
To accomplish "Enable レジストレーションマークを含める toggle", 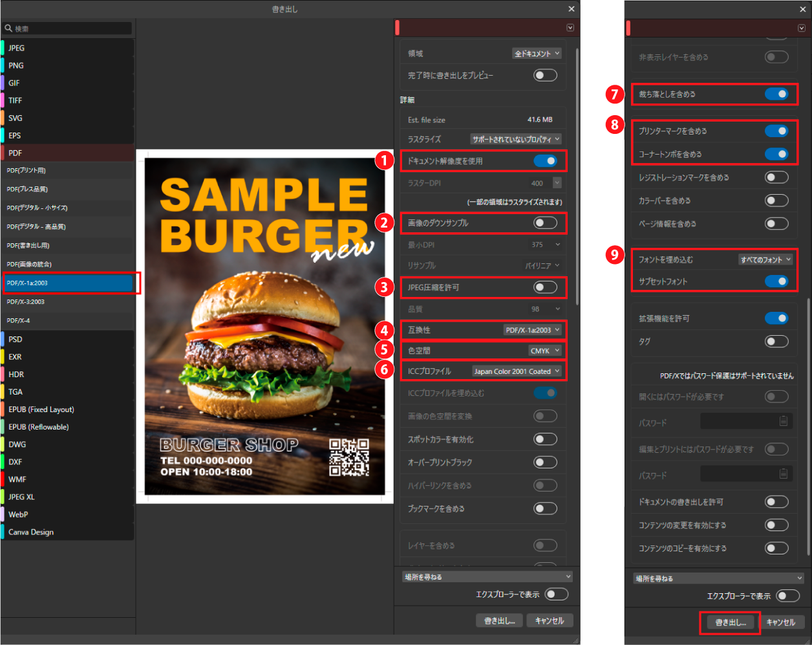I will tap(776, 177).
